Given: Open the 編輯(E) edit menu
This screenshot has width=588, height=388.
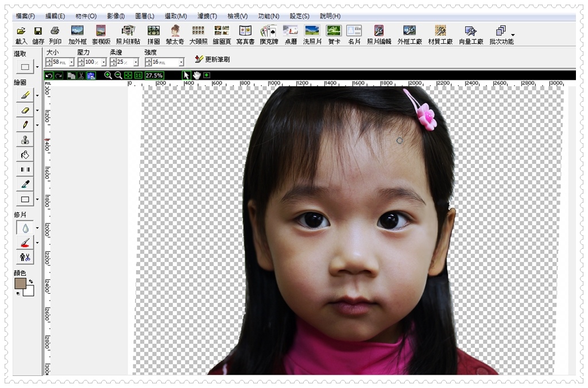Looking at the screenshot, I should tap(55, 16).
